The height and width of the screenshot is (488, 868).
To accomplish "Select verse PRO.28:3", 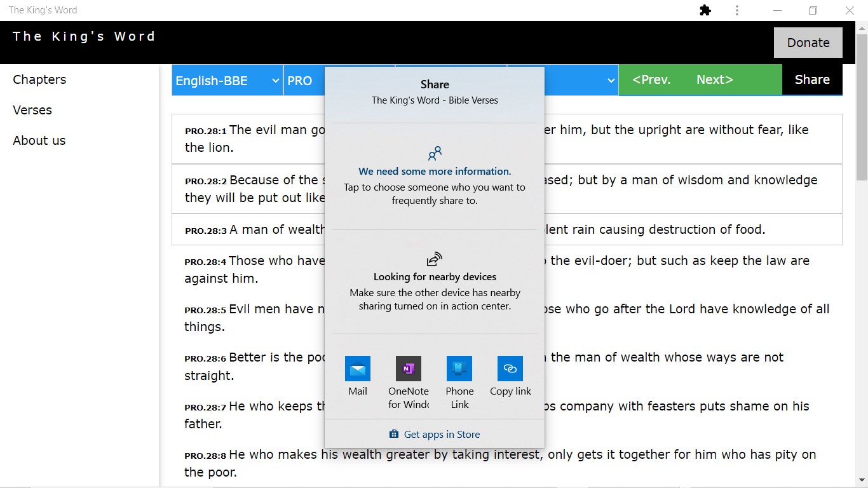I will pyautogui.click(x=507, y=229).
